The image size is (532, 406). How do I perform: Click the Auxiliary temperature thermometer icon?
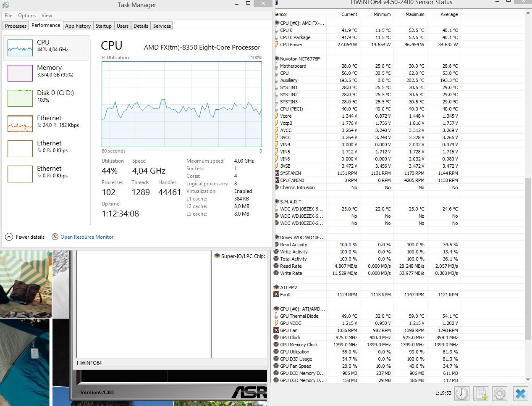coord(276,80)
